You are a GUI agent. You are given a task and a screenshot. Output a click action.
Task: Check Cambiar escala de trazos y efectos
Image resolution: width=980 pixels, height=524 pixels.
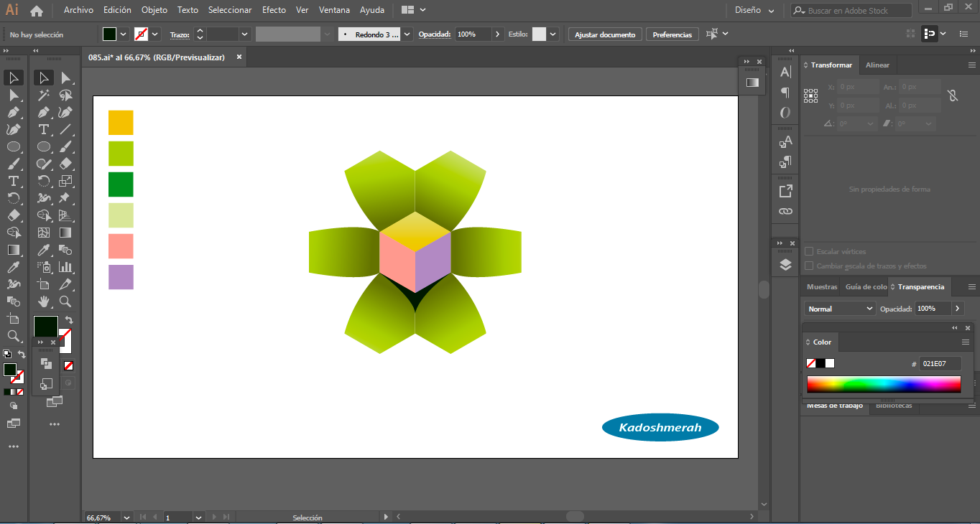809,266
